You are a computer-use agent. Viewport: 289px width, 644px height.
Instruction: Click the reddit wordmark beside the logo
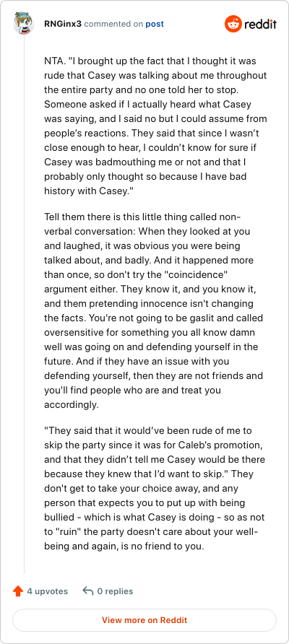[261, 25]
